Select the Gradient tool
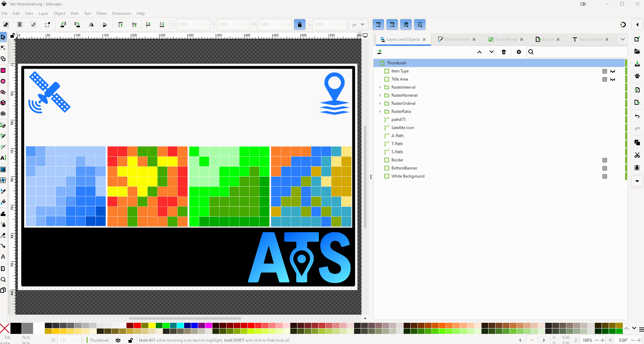 click(3, 169)
